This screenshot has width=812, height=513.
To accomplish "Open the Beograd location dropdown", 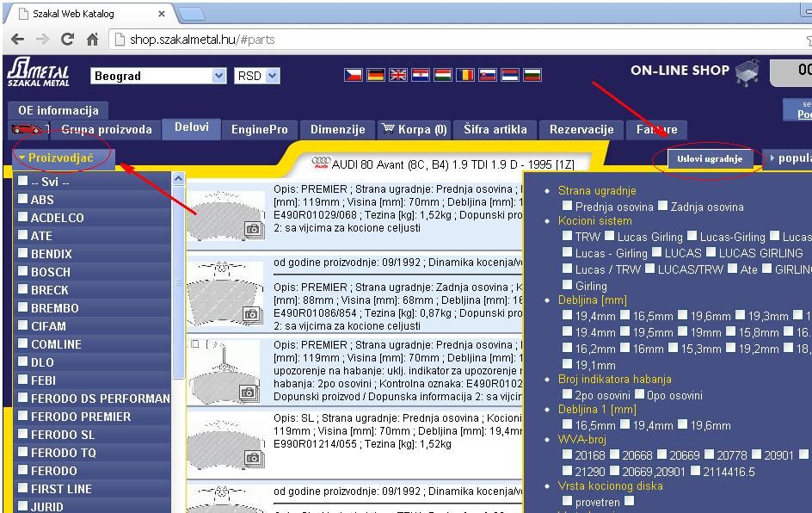I will (x=158, y=76).
